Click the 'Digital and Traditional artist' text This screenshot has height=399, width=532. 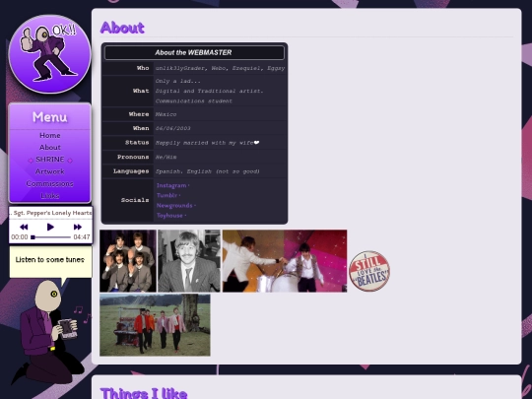point(209,91)
